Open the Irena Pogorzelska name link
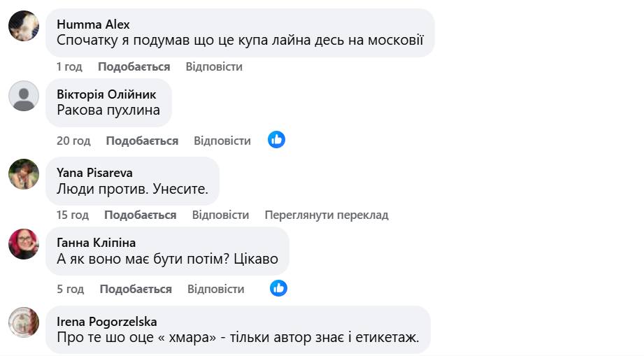The height and width of the screenshot is (356, 644). (x=106, y=322)
